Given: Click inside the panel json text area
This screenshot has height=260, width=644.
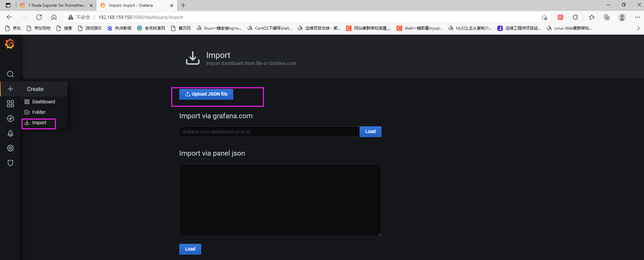Looking at the screenshot, I should pos(280,200).
